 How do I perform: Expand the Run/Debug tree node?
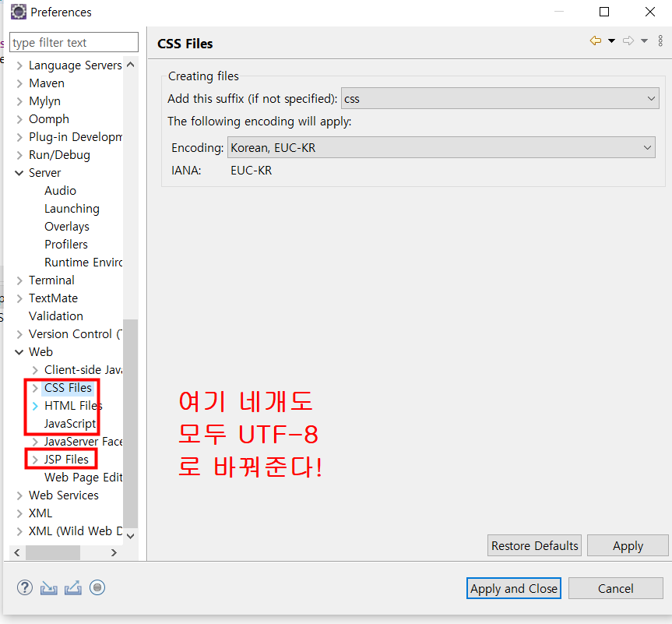pos(19,155)
